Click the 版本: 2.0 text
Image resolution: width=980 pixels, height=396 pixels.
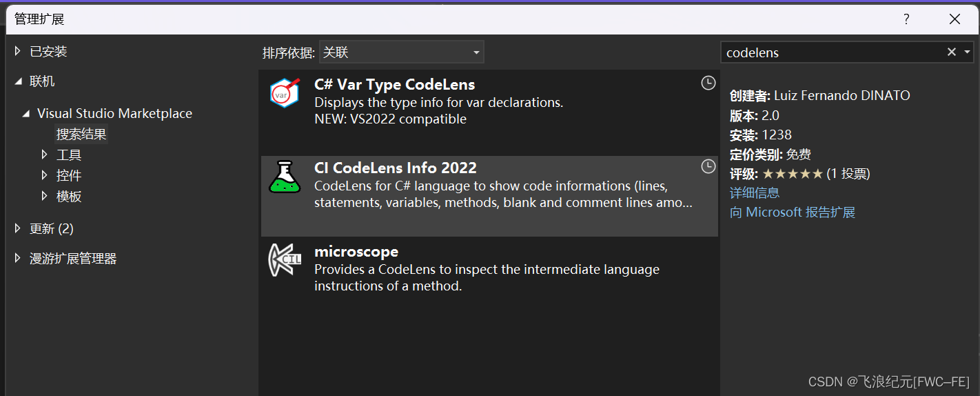pos(755,115)
